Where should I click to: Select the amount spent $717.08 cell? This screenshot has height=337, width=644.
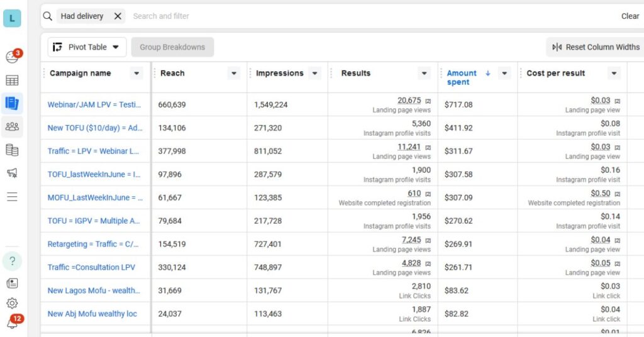pos(458,104)
